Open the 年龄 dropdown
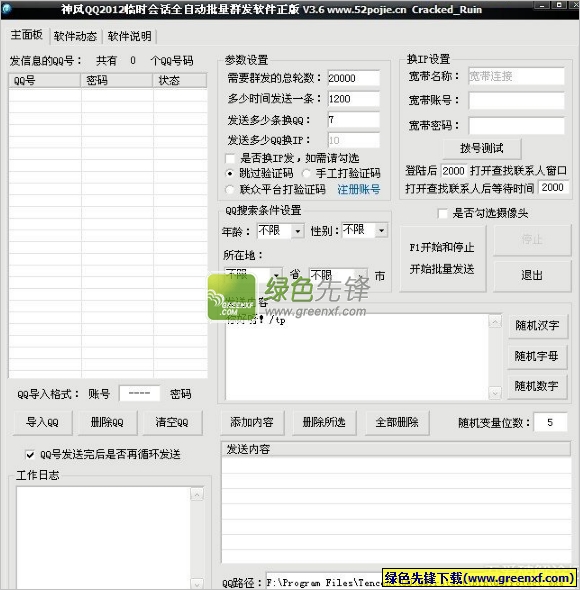This screenshot has width=580, height=590. point(297,231)
